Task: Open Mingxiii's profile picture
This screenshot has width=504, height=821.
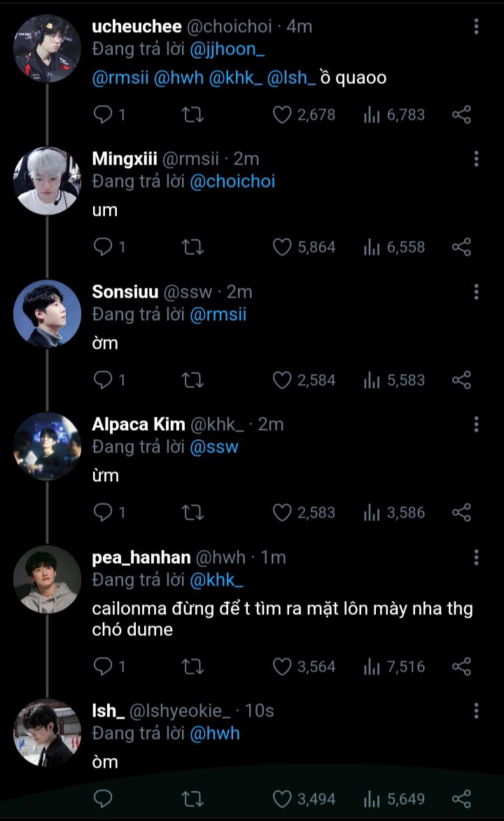Action: [x=47, y=181]
